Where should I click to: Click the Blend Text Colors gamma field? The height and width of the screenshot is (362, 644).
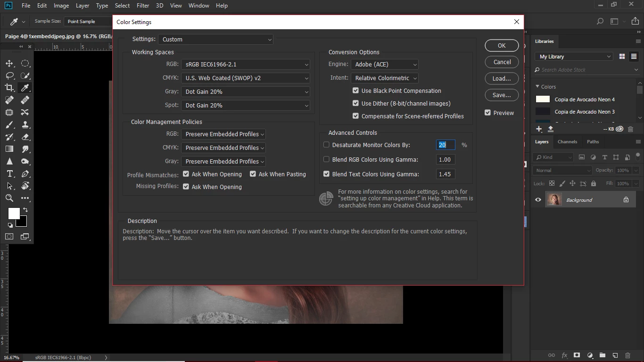446,174
